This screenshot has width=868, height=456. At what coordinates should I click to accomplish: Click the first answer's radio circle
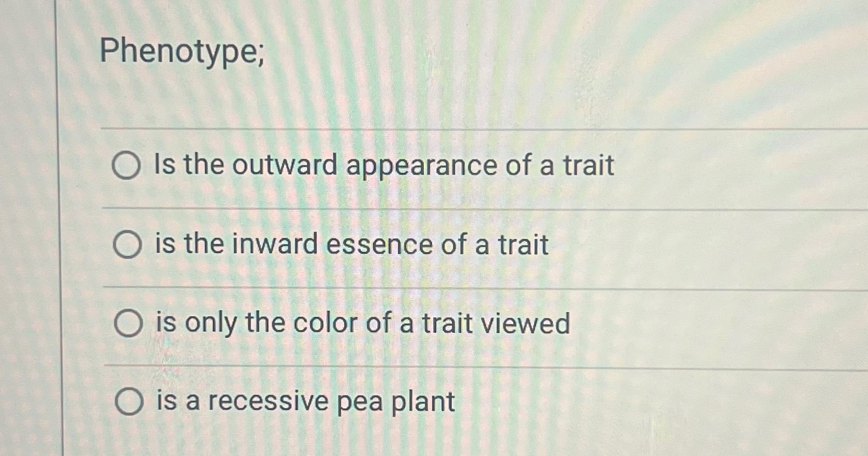click(x=127, y=166)
